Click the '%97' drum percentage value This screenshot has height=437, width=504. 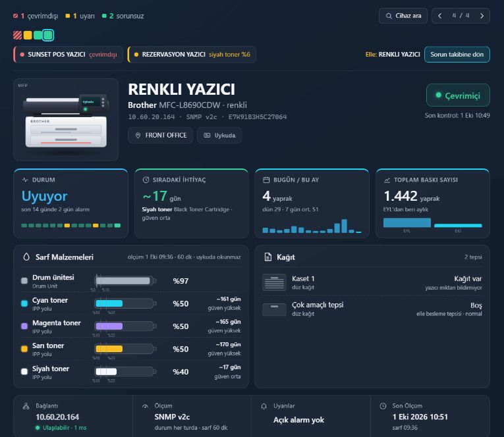coord(181,281)
